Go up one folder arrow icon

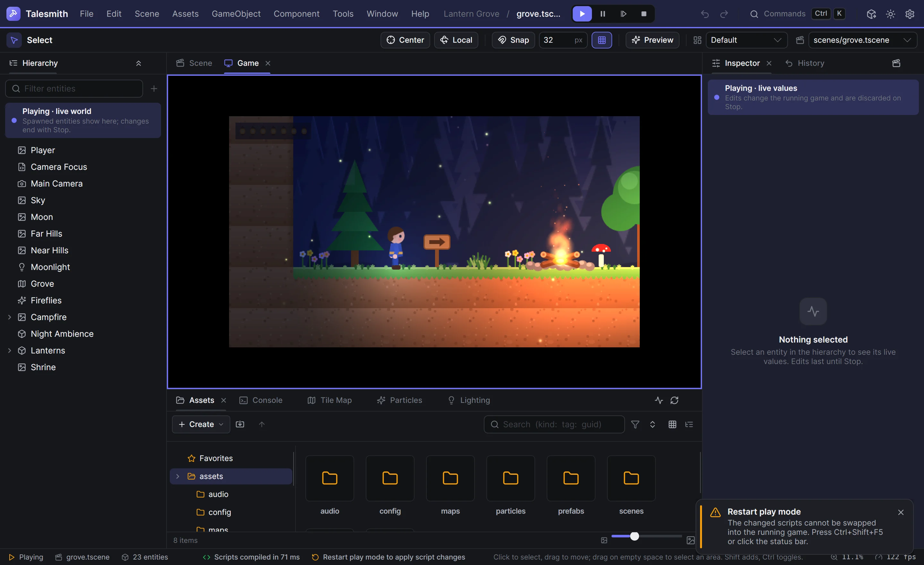click(x=262, y=424)
